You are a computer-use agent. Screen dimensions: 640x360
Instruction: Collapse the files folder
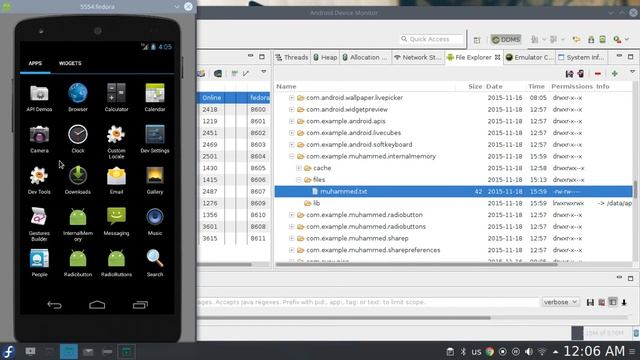tap(299, 180)
